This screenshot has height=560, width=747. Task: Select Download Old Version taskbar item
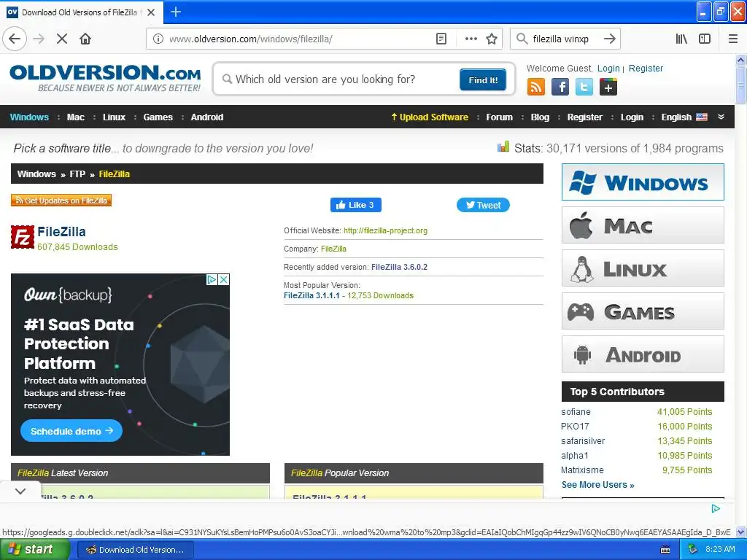[135, 550]
